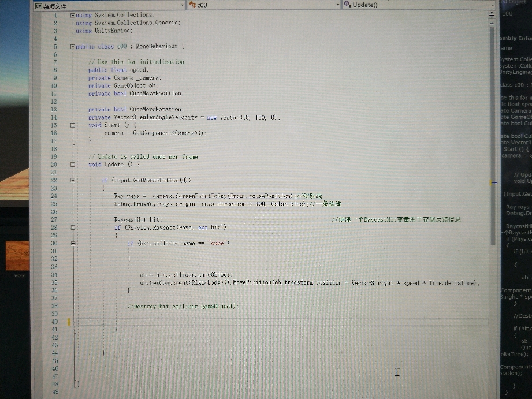532x399 pixels.
Task: Click on the Rigidbody MovePosition code line
Action: (x=310, y=282)
